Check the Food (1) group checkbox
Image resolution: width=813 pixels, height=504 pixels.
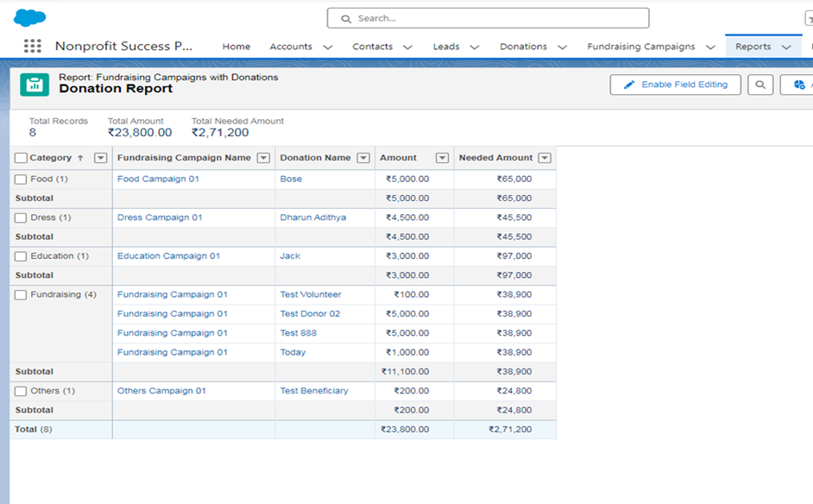tap(21, 180)
